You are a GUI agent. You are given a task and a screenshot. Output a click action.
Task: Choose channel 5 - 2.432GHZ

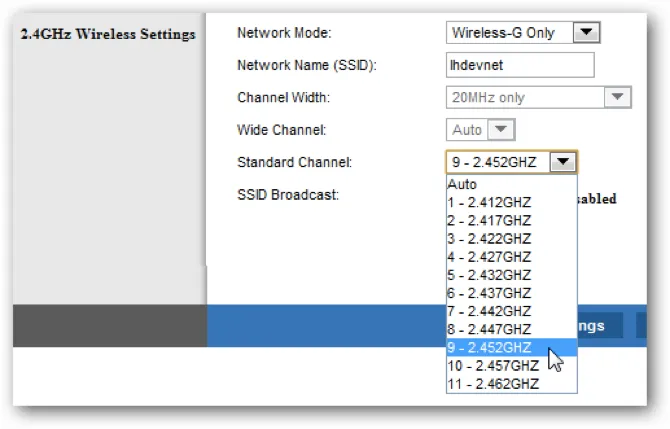(490, 275)
